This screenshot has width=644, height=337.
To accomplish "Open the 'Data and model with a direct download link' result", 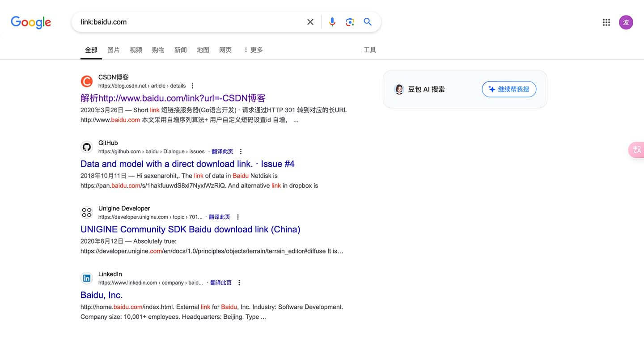I will coord(187,164).
